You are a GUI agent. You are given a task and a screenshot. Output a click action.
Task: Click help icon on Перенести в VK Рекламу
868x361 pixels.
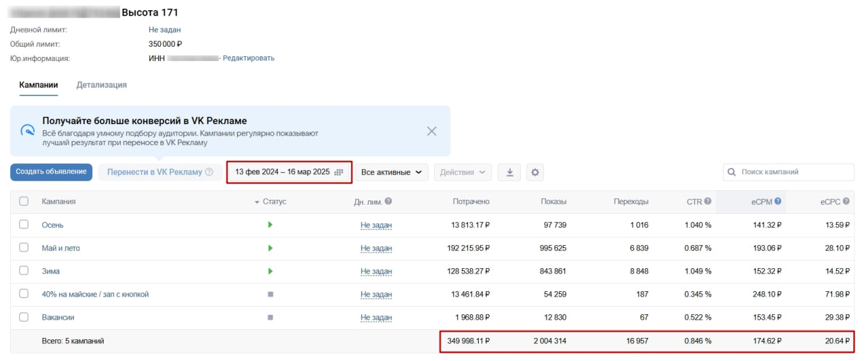209,172
